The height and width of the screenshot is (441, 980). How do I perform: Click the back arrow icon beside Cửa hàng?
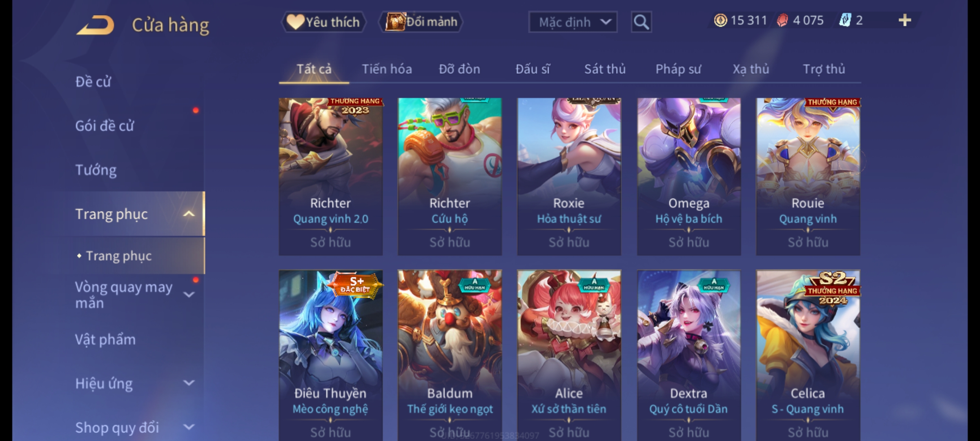click(x=95, y=24)
